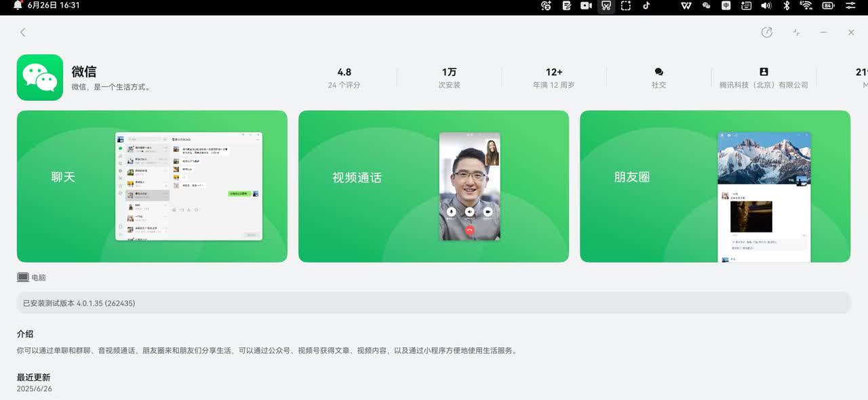Click the update date 2025/6/26
Screen dimensions: 868x400
click(x=35, y=389)
